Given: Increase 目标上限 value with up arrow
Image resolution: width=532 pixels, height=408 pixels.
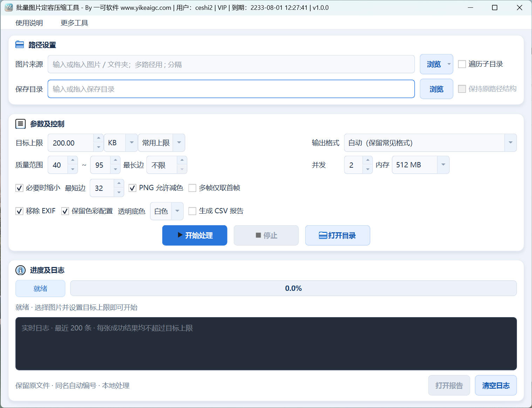Looking at the screenshot, I should click(x=98, y=138).
